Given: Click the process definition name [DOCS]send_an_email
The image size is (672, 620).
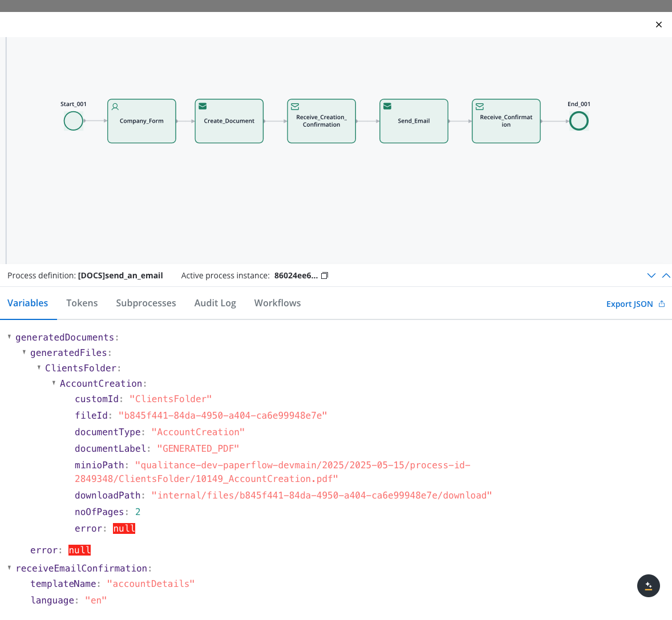Looking at the screenshot, I should [120, 275].
